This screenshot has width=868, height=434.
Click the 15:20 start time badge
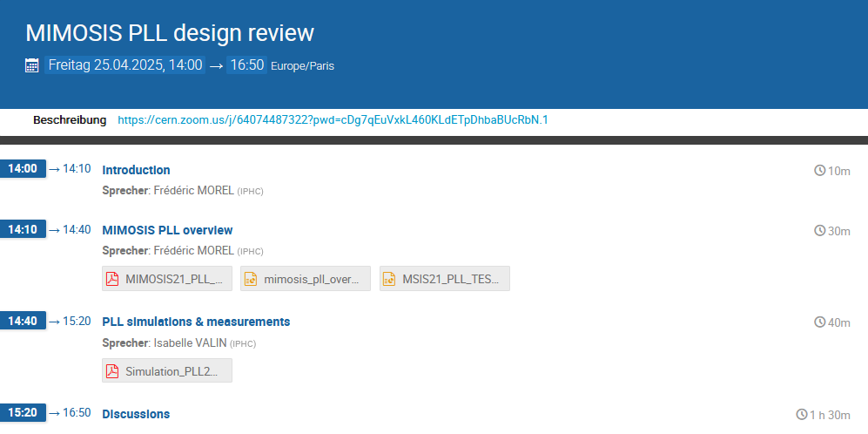(x=23, y=413)
